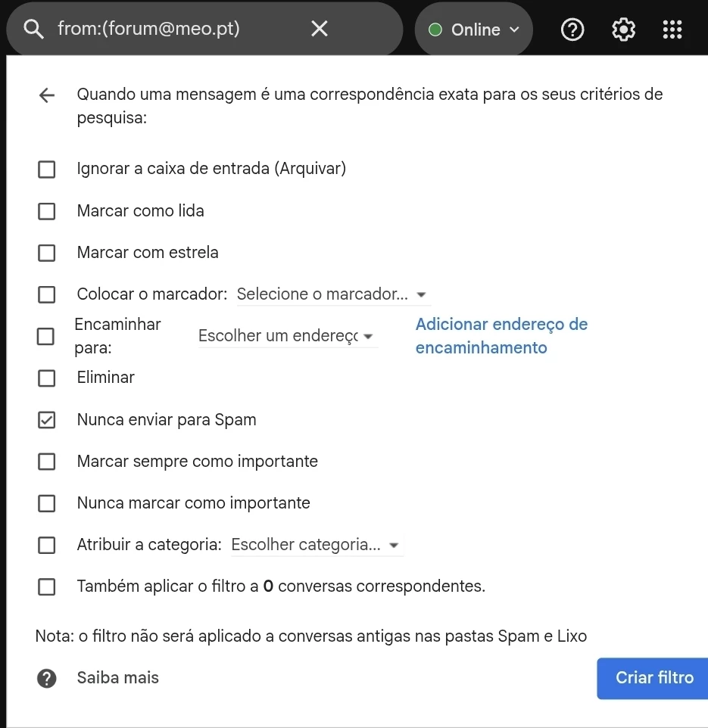This screenshot has width=708, height=728.
Task: Uncheck Nunca enviar para Spam
Action: click(46, 420)
